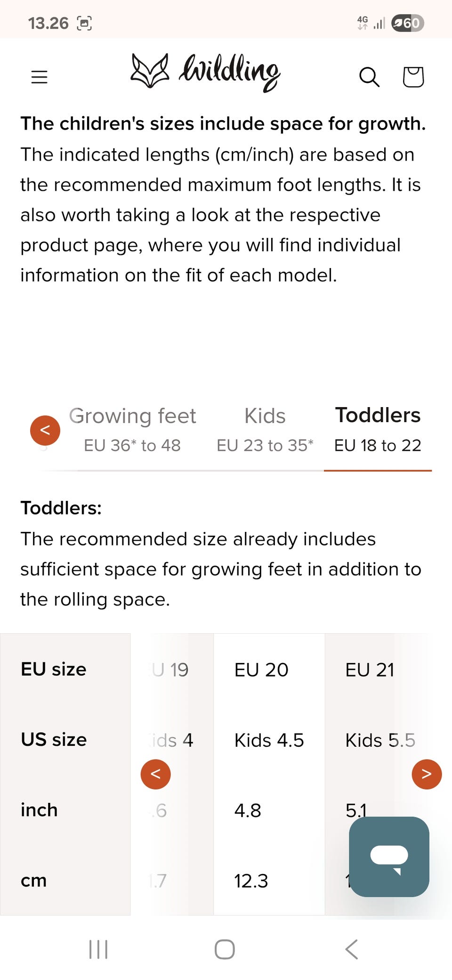Viewport: 452px width, 980px height.
Task: Tap the battery indicator in status bar
Action: 408,23
